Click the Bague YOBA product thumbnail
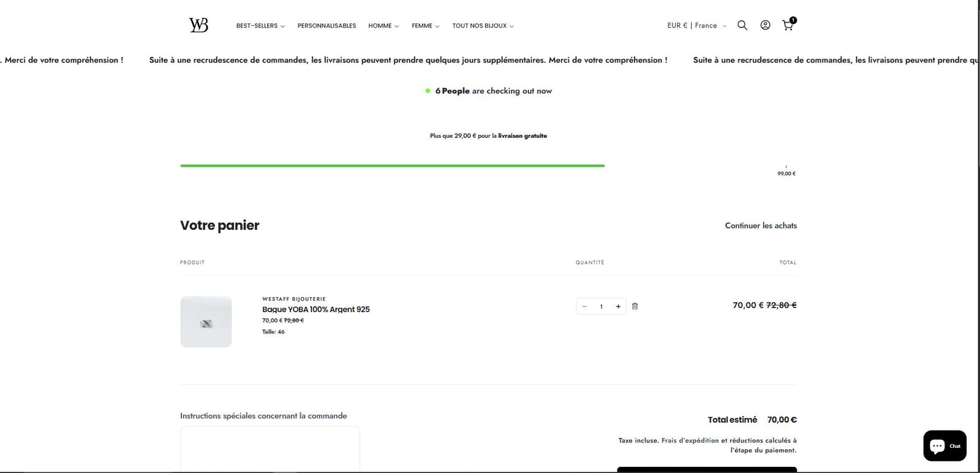 point(206,322)
